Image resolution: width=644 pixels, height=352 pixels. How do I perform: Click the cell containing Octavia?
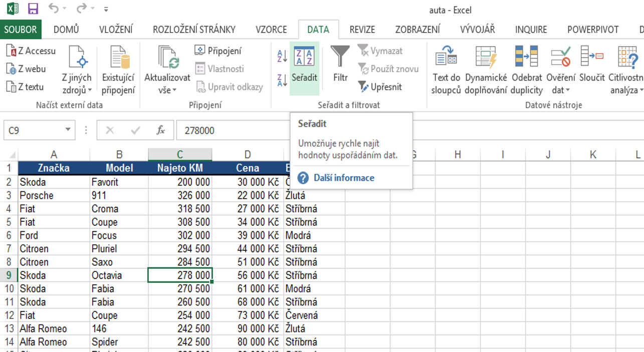pyautogui.click(x=119, y=275)
